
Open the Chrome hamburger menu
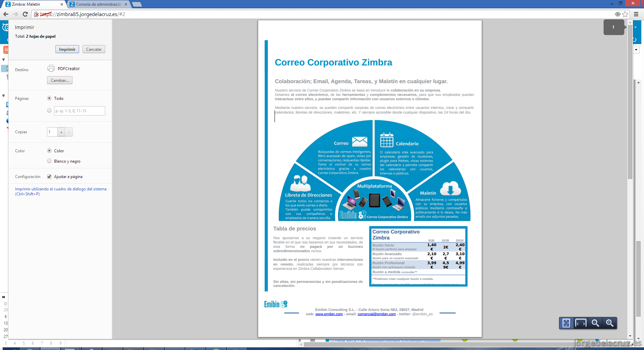[636, 14]
